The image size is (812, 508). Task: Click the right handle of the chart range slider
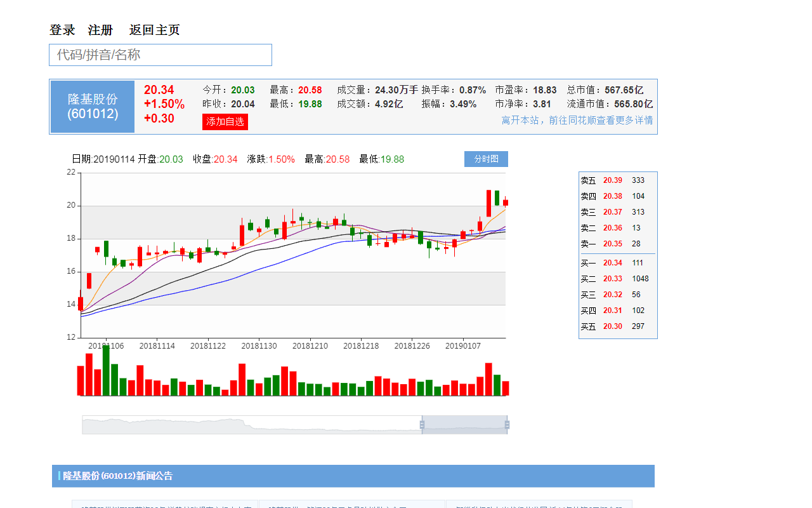(507, 425)
